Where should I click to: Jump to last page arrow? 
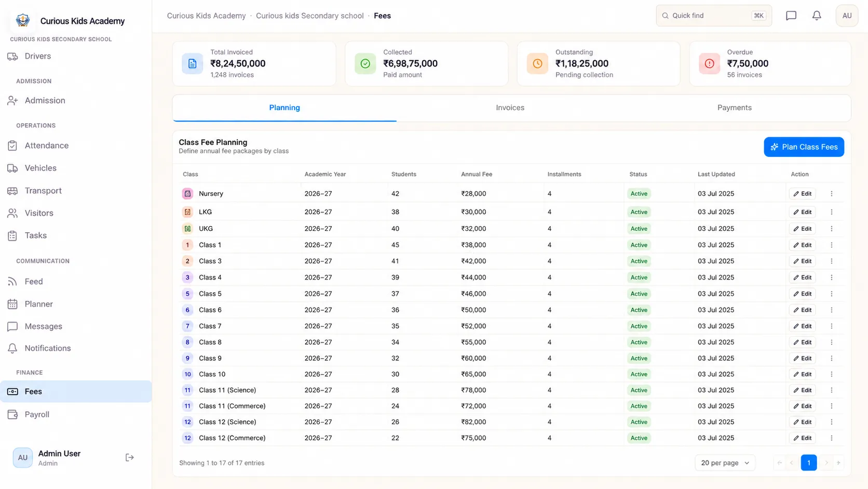838,462
